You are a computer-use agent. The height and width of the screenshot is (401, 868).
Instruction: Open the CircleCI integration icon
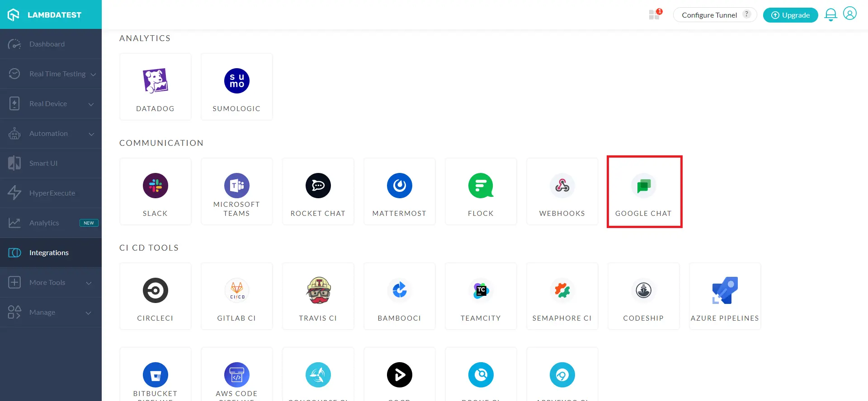click(155, 290)
